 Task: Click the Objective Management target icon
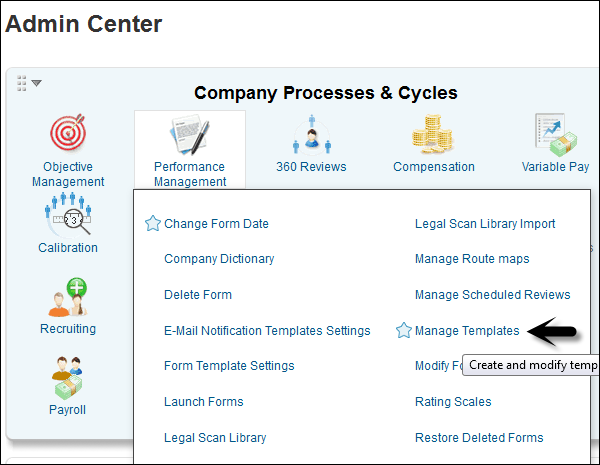point(68,135)
